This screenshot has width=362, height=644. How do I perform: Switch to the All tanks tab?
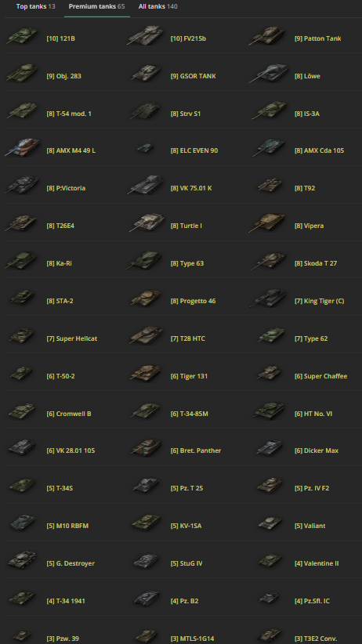click(x=157, y=6)
